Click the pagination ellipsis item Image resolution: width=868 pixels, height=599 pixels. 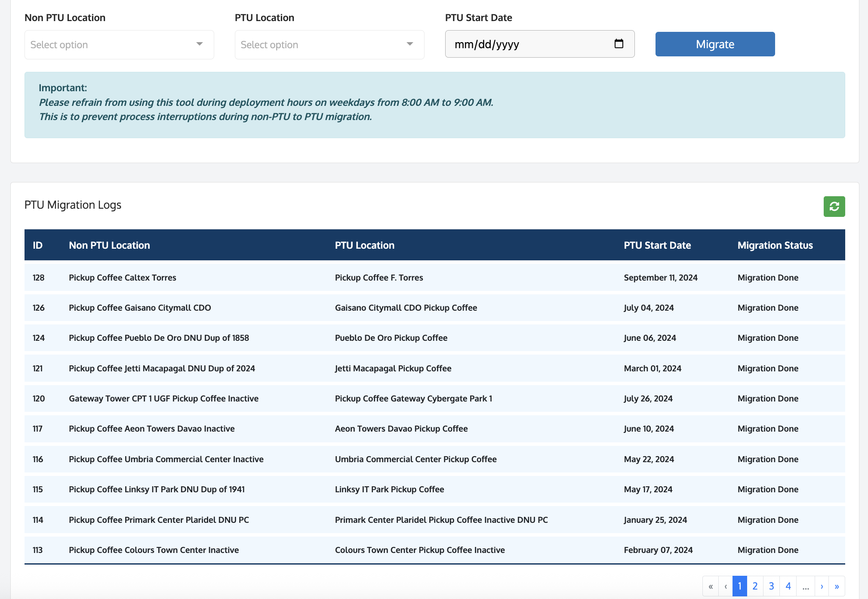(806, 586)
